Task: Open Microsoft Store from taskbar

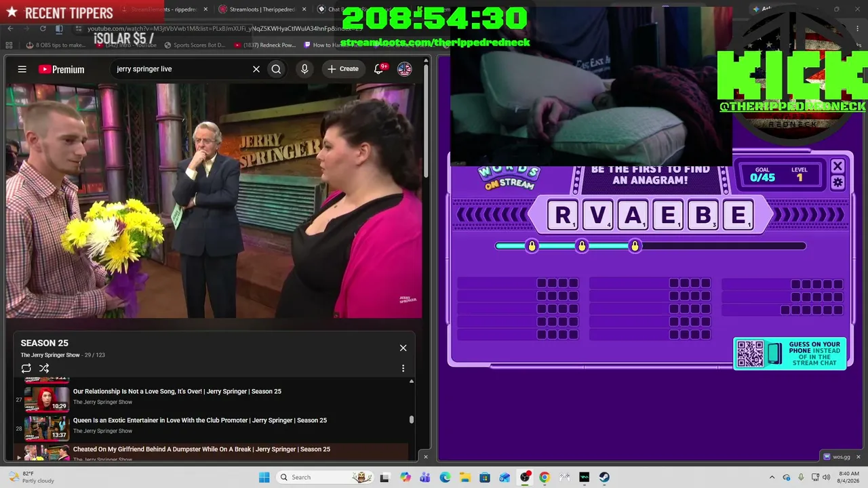Action: click(485, 477)
